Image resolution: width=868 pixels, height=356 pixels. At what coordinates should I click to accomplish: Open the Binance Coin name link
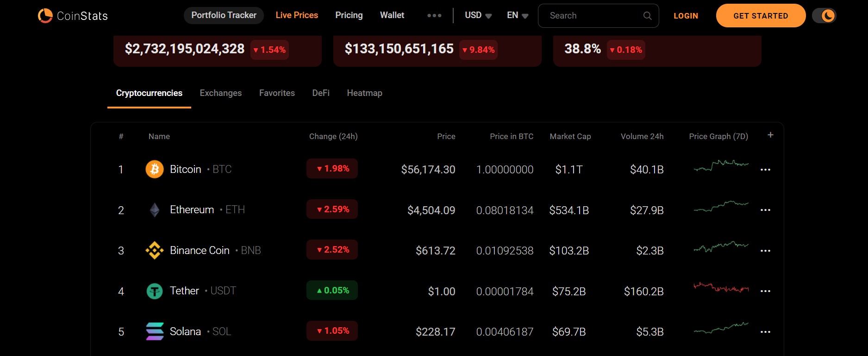click(x=200, y=250)
